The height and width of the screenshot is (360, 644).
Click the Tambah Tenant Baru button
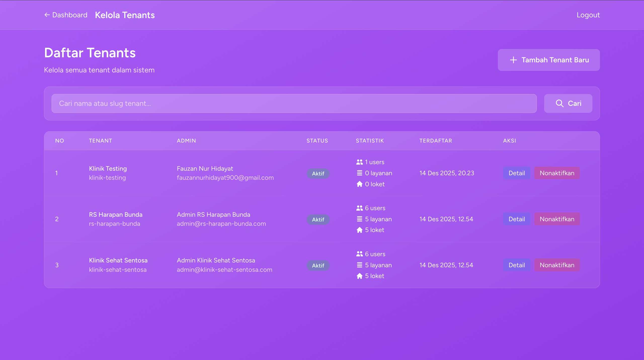(x=548, y=60)
